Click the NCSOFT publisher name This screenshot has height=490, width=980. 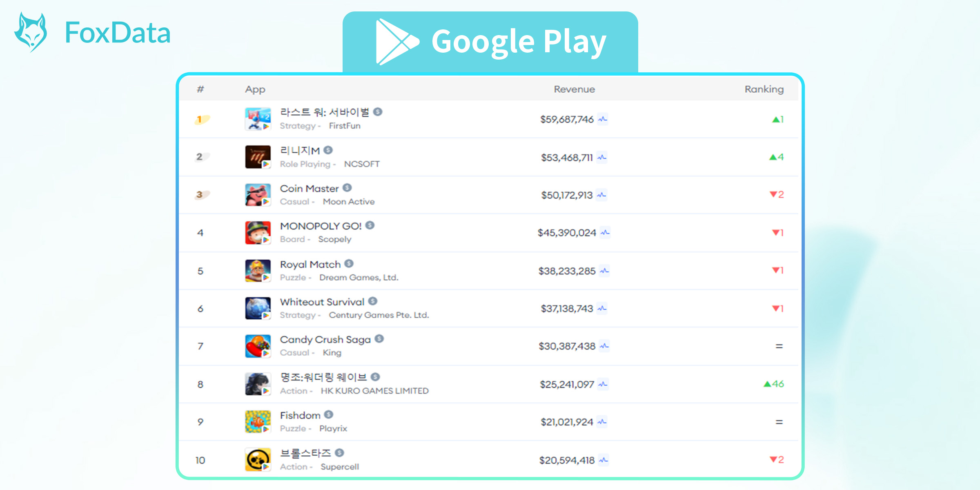click(x=362, y=164)
